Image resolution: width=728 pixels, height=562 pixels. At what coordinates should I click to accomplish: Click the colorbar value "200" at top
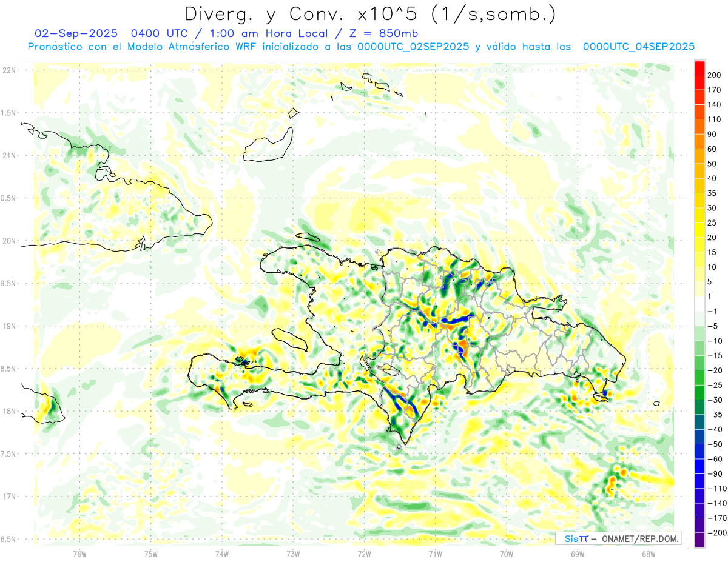[x=715, y=75]
